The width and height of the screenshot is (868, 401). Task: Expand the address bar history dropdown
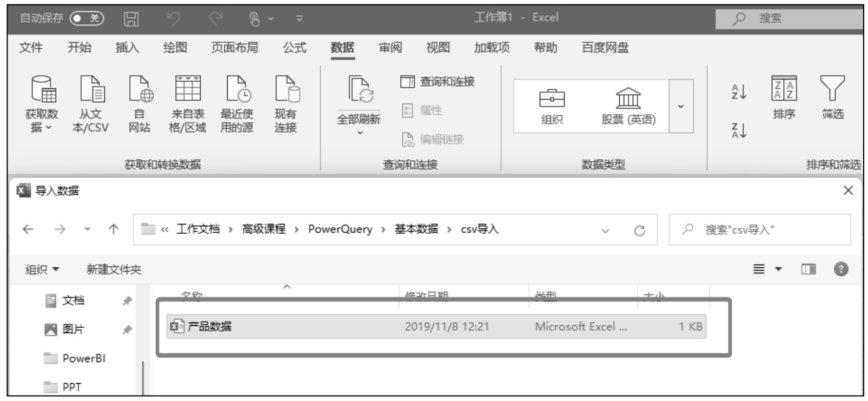[x=605, y=231]
